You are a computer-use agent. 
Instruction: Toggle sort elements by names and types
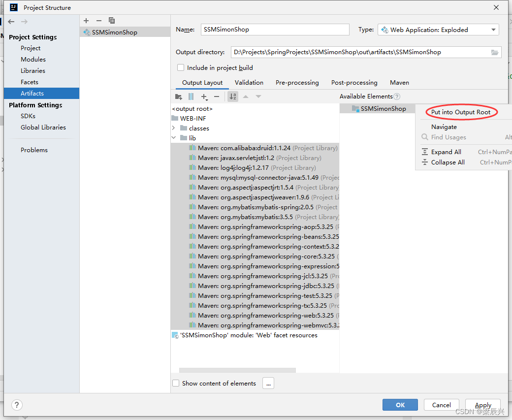coord(233,97)
